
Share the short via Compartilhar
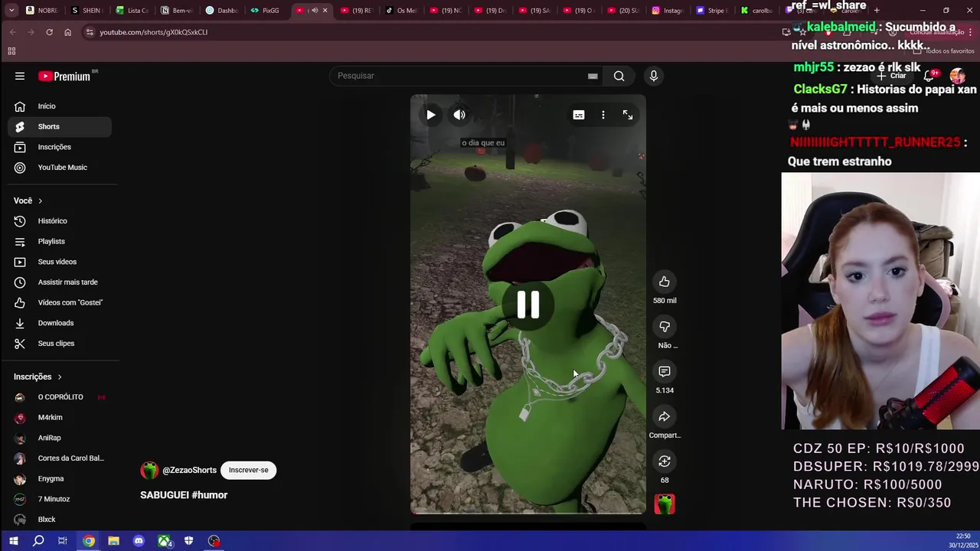[x=665, y=416]
